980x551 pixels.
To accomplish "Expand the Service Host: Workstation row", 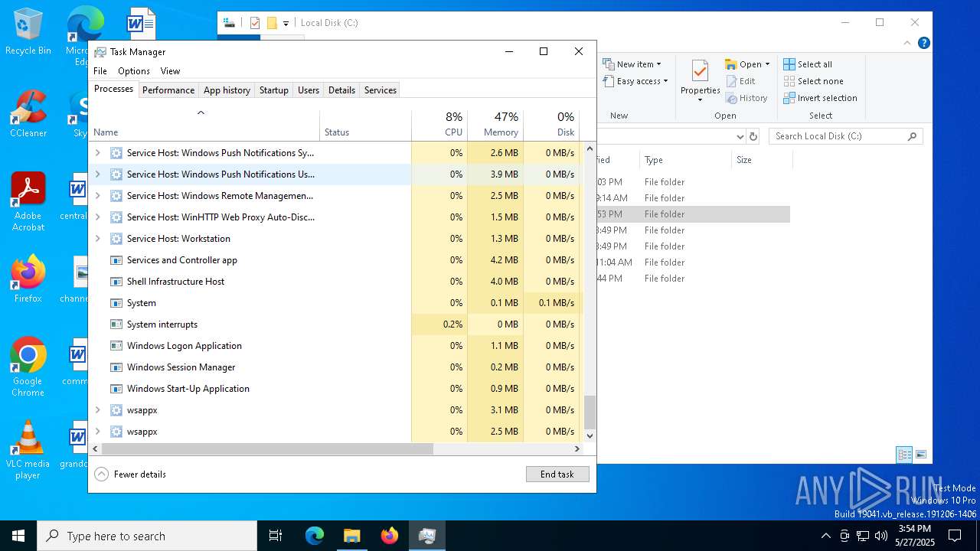I will click(97, 239).
